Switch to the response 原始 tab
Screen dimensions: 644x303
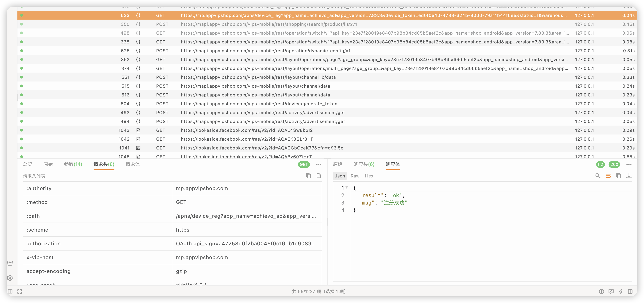pyautogui.click(x=338, y=164)
